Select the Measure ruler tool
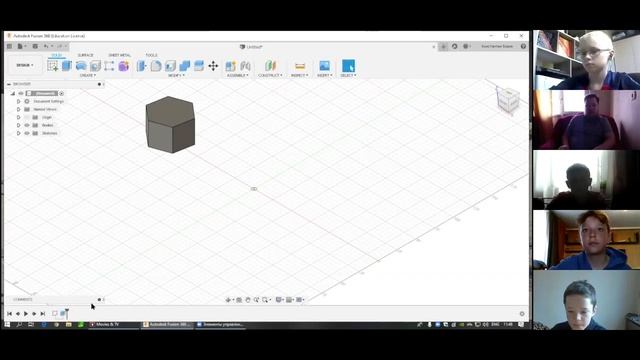 click(300, 66)
